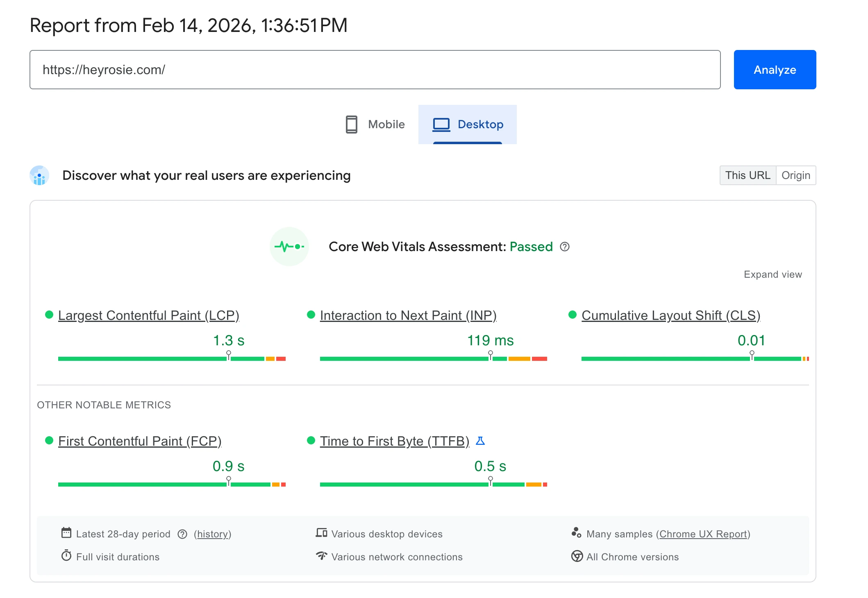Click the Core Web Vitals help icon
868x598 pixels.
[x=564, y=247]
